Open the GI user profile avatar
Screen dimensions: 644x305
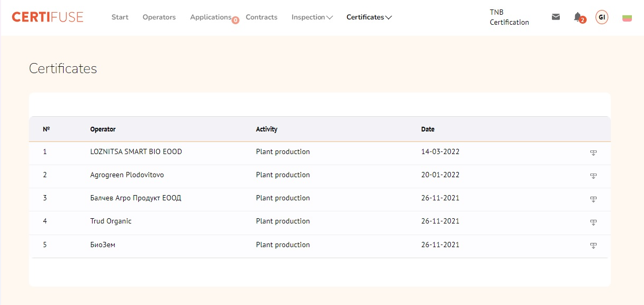tap(601, 17)
